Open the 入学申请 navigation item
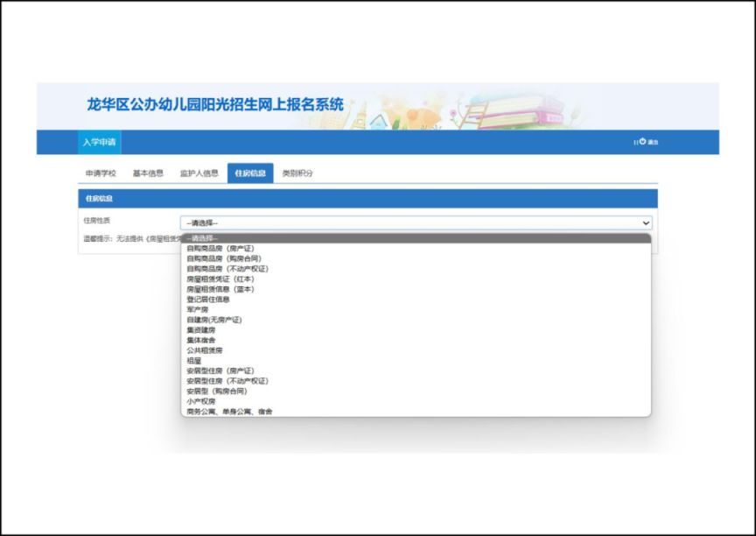The image size is (756, 536). [100, 143]
